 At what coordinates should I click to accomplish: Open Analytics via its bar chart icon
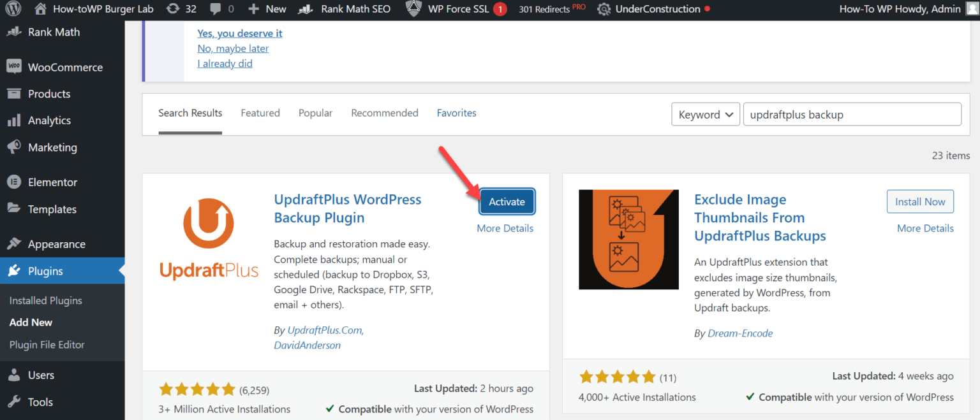click(x=13, y=120)
